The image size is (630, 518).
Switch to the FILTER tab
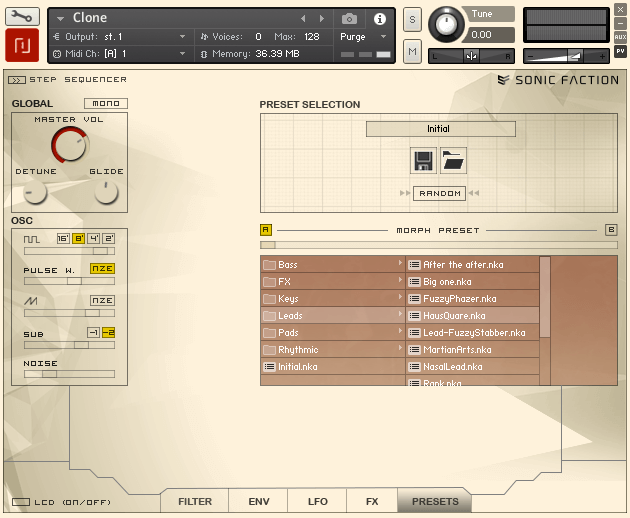(x=195, y=502)
